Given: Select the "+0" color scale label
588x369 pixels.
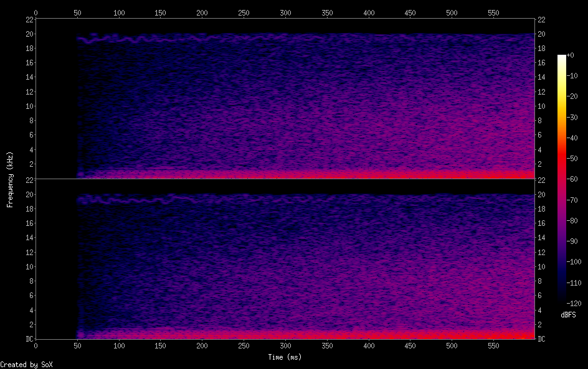Looking at the screenshot, I should click(x=571, y=55).
